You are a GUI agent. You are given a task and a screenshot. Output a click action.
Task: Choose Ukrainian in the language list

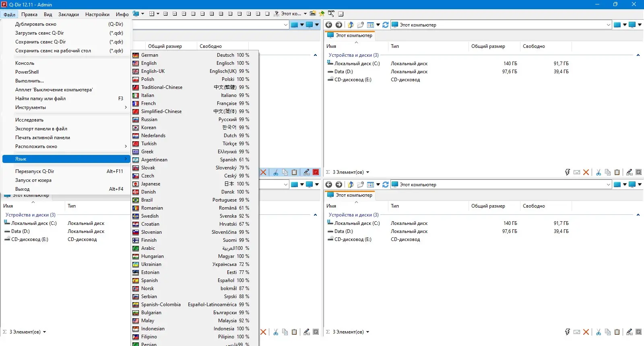(195, 264)
